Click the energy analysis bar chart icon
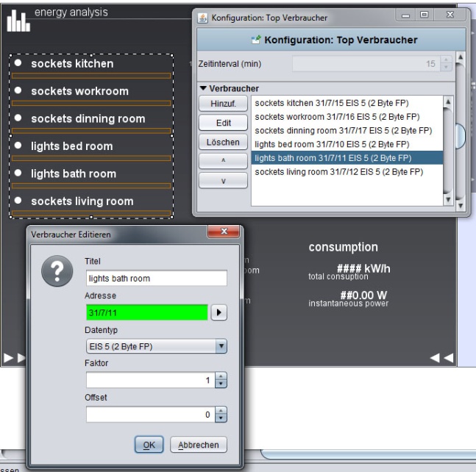The width and height of the screenshot is (476, 472). pos(18,21)
